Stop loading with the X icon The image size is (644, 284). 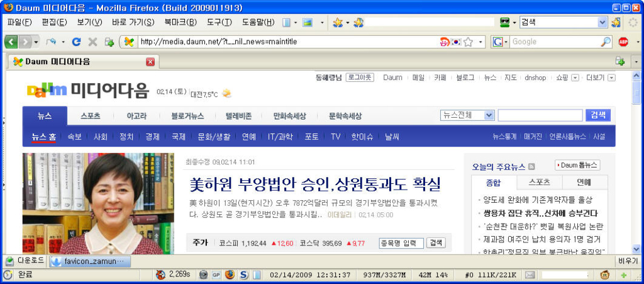(x=93, y=42)
